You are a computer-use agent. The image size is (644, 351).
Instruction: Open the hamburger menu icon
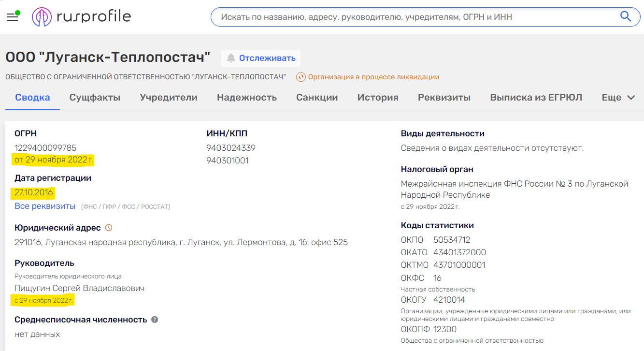[x=13, y=17]
